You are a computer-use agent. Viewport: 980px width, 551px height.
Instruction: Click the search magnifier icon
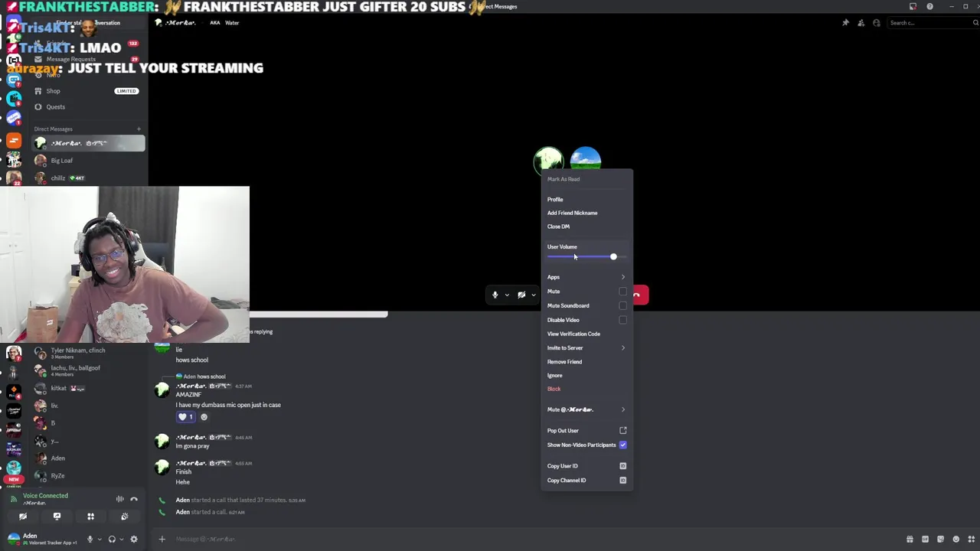click(x=975, y=23)
